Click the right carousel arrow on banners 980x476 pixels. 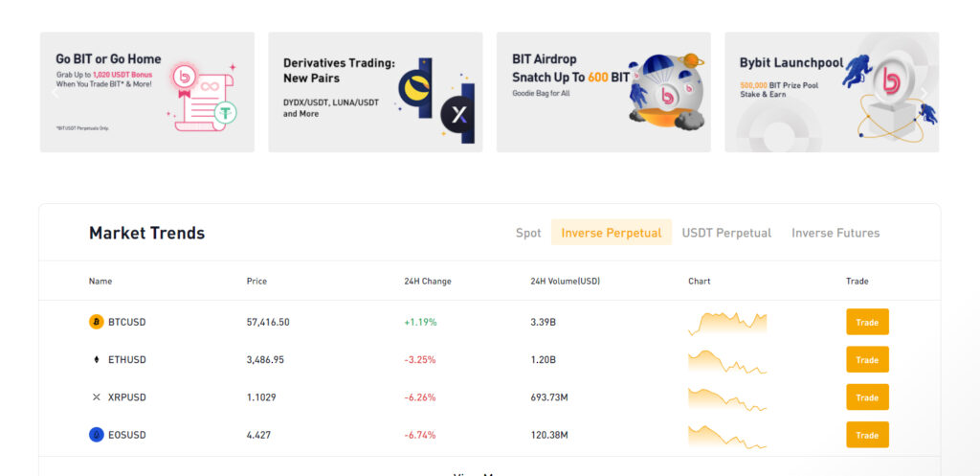(x=924, y=93)
